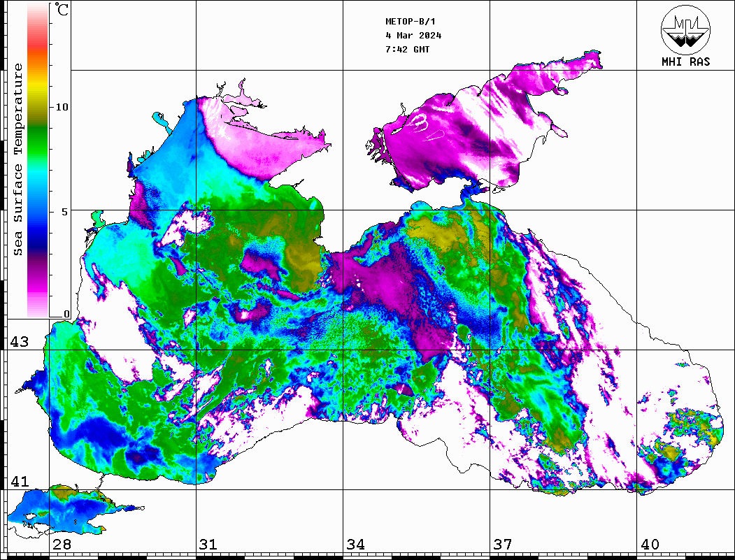
Task: Click the '4 Mar 2024' date text
Action: click(413, 35)
